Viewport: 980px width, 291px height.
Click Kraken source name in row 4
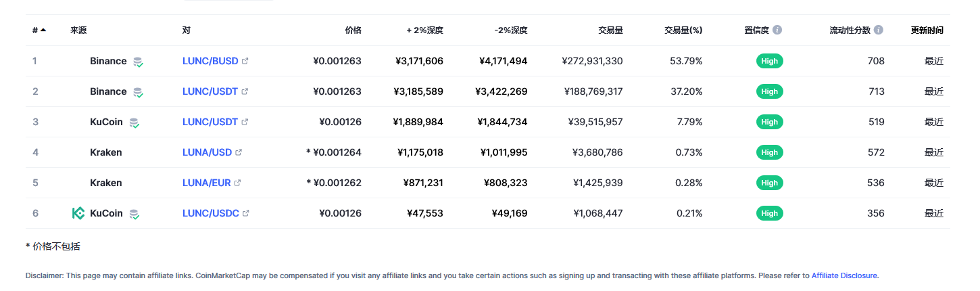(106, 152)
